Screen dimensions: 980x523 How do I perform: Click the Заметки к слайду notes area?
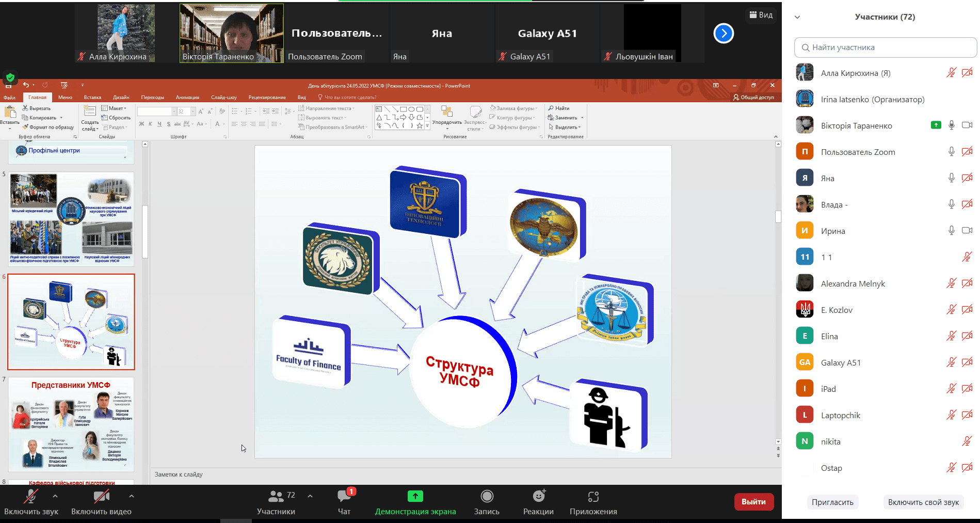click(x=464, y=474)
